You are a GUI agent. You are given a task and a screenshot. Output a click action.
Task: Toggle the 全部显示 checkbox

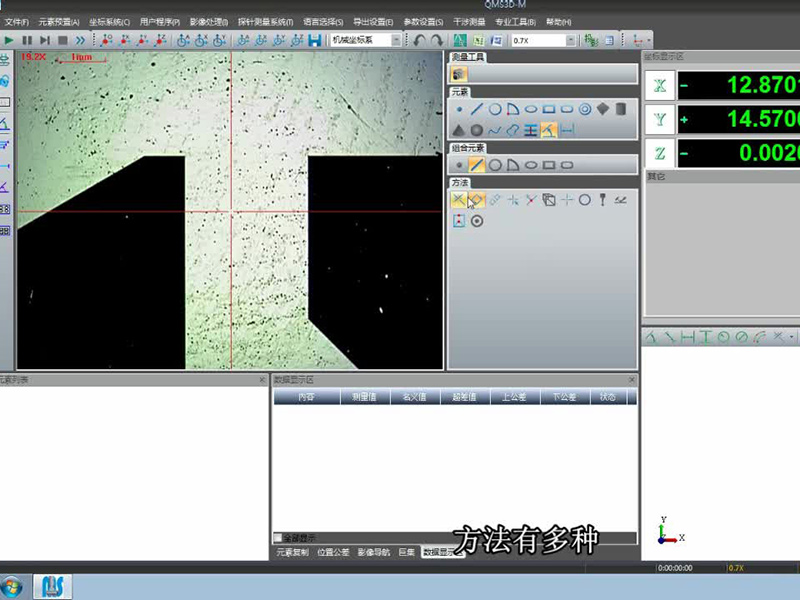(278, 538)
